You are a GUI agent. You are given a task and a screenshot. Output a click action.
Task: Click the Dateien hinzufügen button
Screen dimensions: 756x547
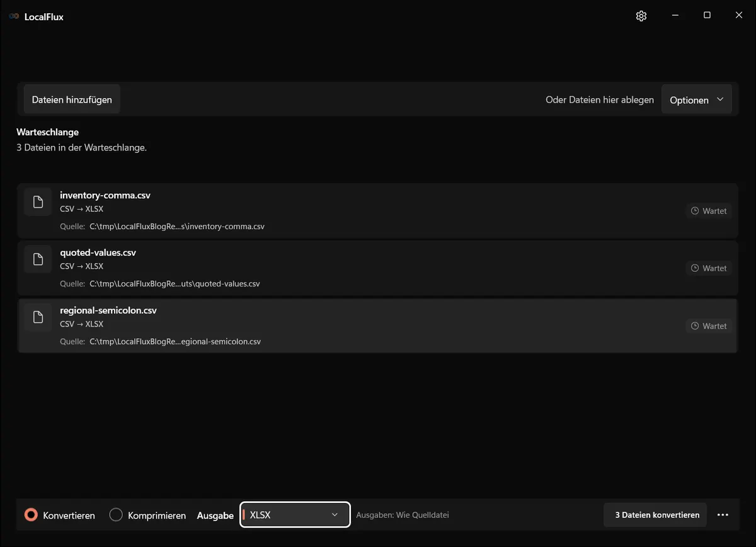coord(72,99)
